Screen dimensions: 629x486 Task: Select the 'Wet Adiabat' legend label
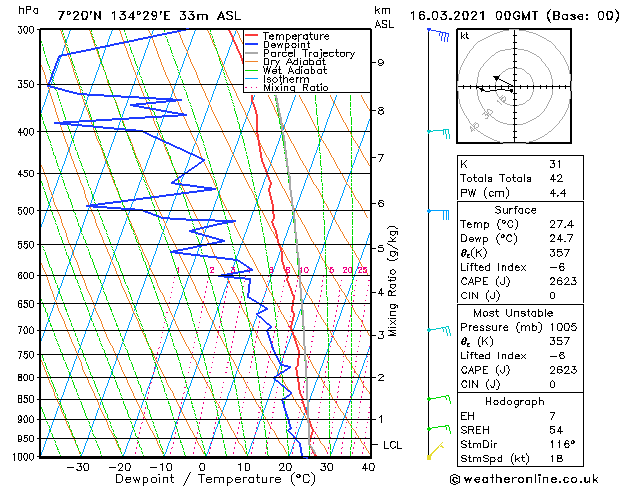tap(295, 71)
